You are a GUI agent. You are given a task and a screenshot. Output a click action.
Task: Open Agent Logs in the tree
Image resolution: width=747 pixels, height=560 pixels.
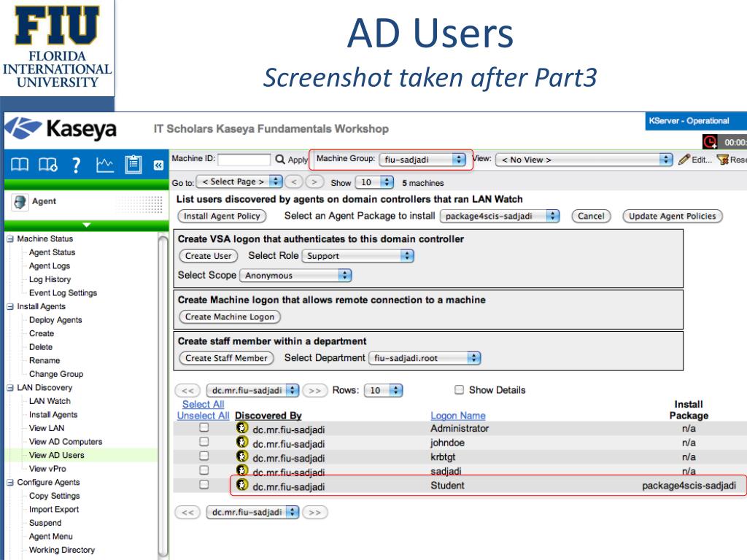50,265
